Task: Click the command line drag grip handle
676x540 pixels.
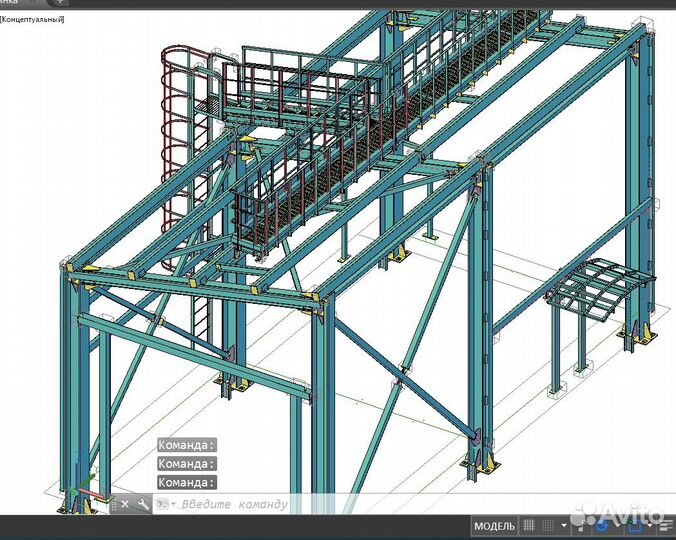Action: 112,505
